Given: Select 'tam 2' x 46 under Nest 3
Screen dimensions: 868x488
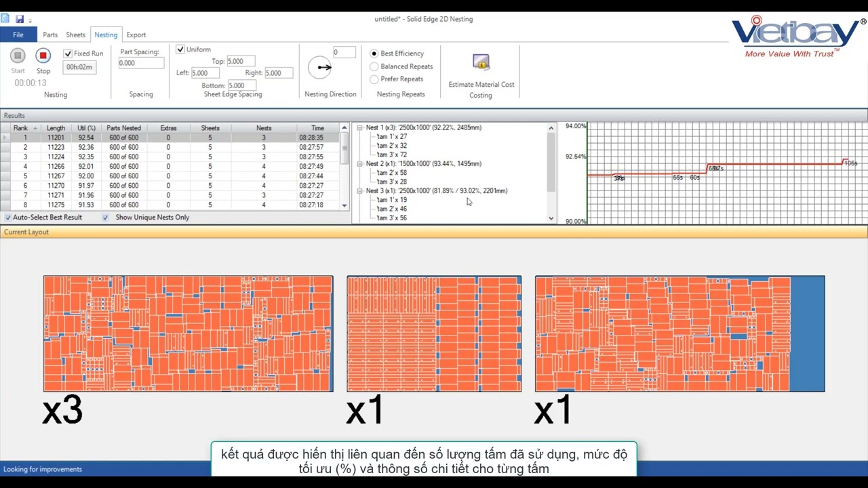Looking at the screenshot, I should 392,209.
